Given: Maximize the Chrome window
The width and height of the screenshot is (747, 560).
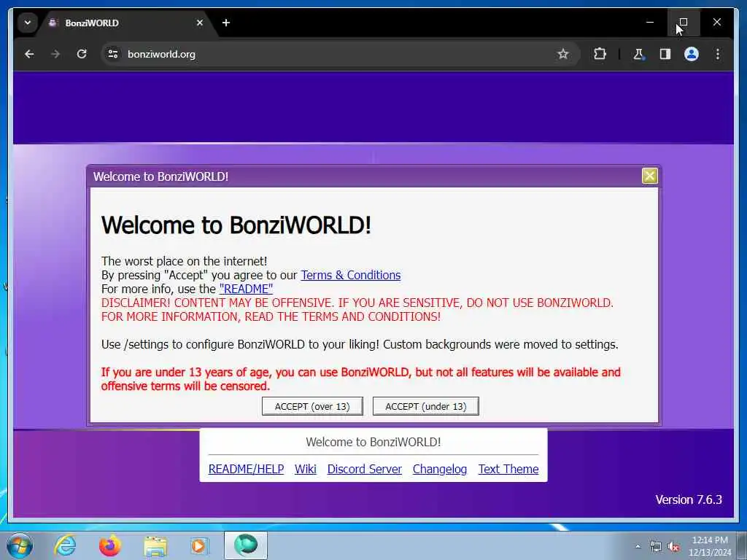Looking at the screenshot, I should [x=683, y=22].
